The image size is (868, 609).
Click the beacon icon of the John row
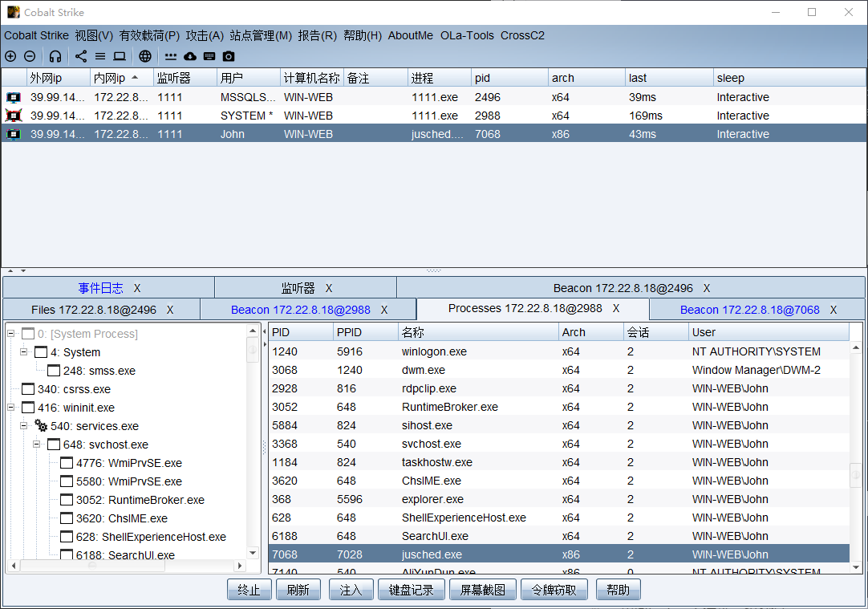[14, 134]
